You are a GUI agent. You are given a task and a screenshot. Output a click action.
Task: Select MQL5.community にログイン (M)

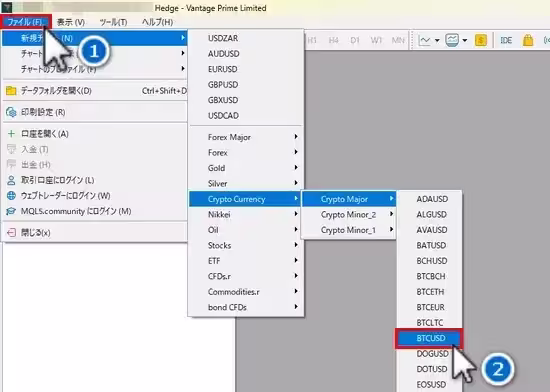(x=95, y=211)
